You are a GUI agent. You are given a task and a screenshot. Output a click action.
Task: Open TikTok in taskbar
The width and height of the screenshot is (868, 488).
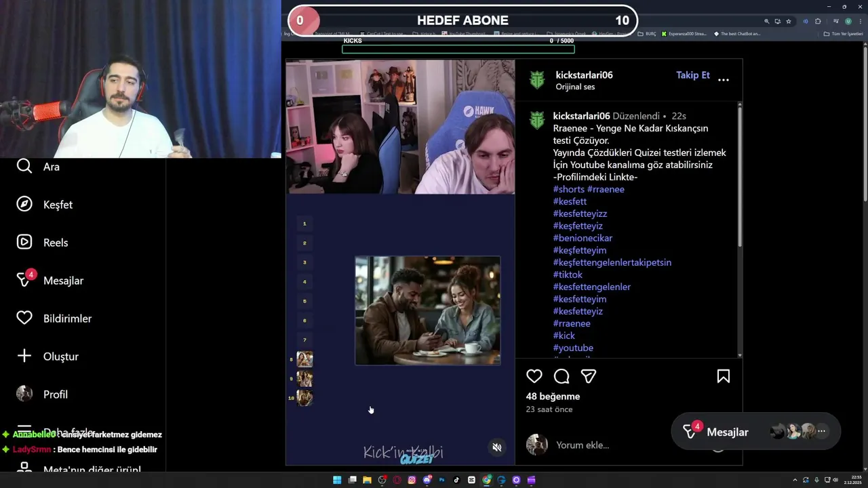tap(456, 480)
